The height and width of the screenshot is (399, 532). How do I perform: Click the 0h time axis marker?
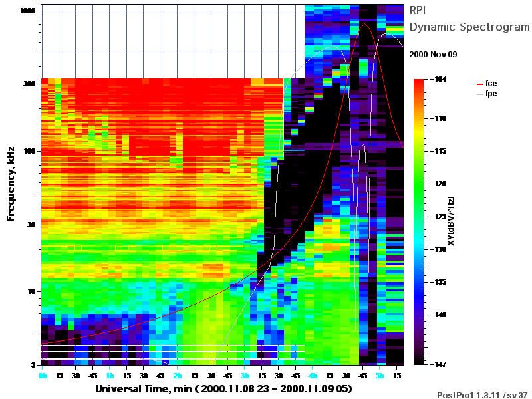tap(43, 376)
